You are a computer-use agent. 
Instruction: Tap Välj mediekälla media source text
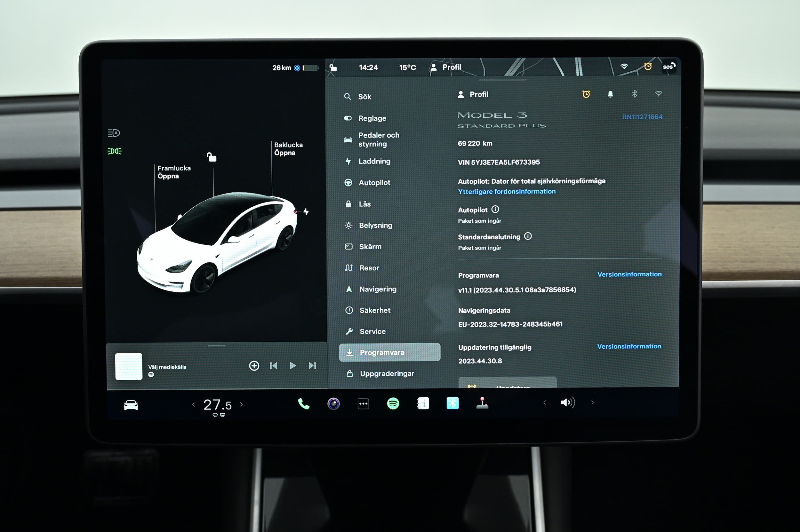click(167, 367)
